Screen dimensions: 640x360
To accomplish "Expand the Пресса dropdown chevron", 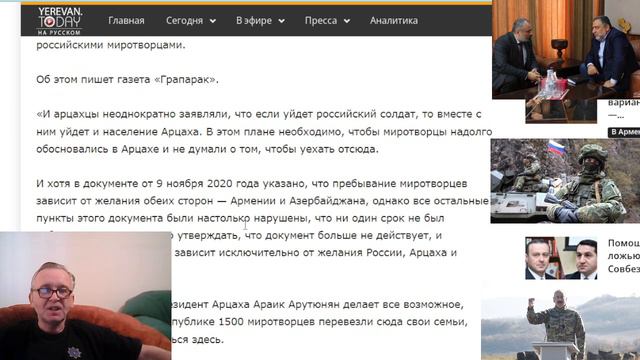I will click(x=347, y=21).
